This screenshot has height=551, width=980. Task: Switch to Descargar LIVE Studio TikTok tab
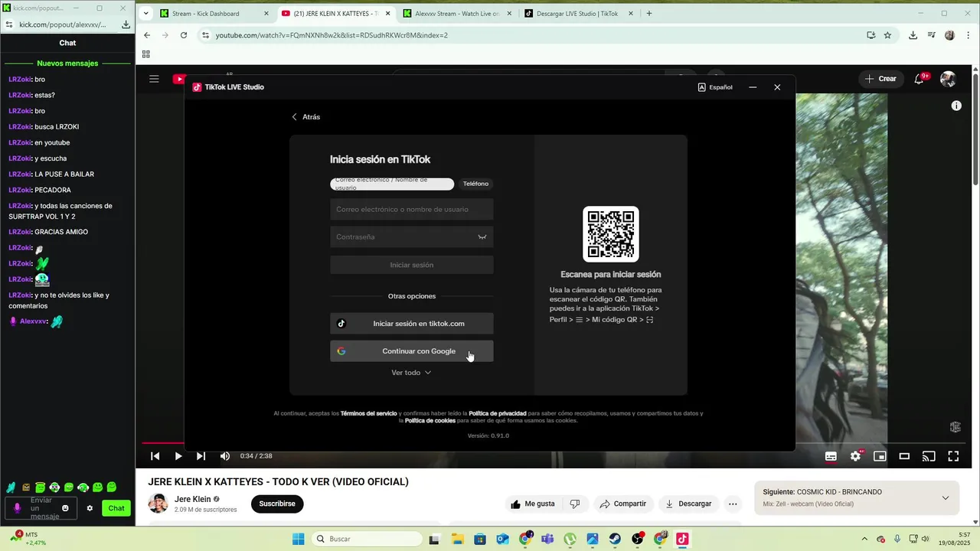[578, 14]
